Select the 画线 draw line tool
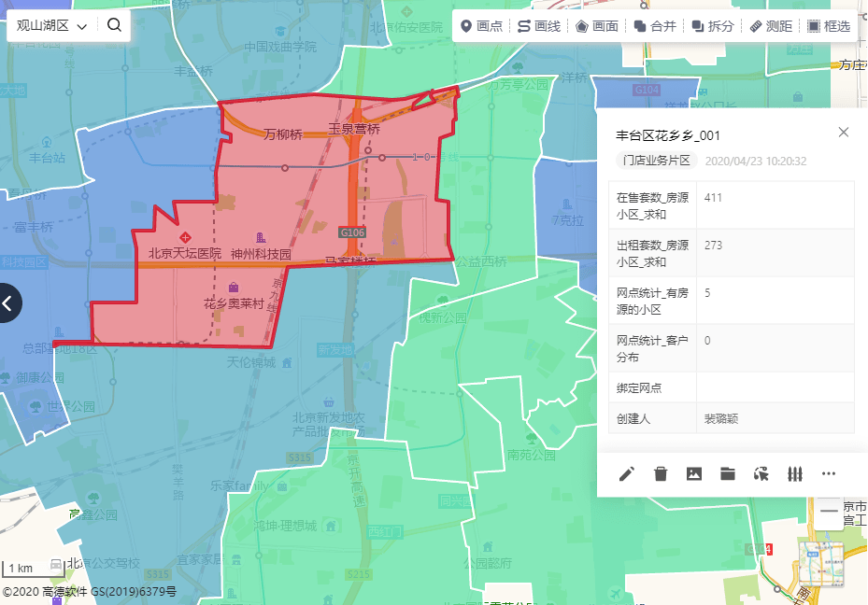The height and width of the screenshot is (605, 868). pyautogui.click(x=539, y=26)
